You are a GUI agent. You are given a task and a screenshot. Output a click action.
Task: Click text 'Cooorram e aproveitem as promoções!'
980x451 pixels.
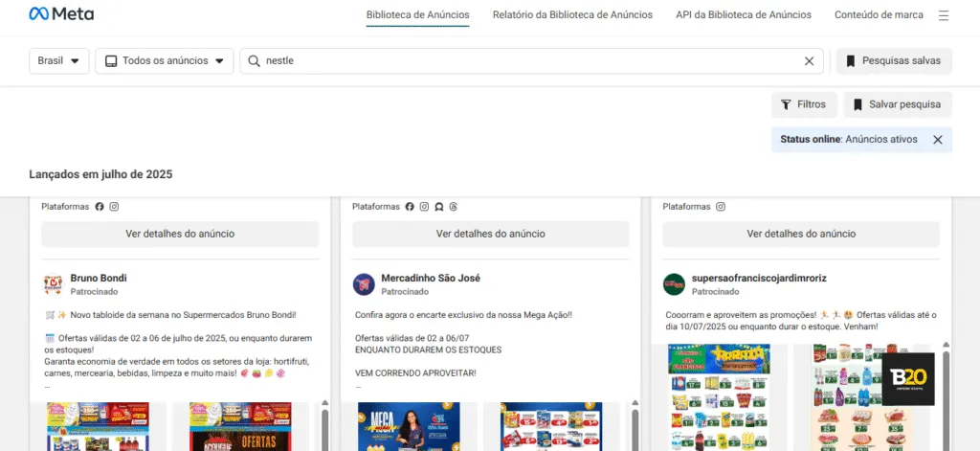740,315
